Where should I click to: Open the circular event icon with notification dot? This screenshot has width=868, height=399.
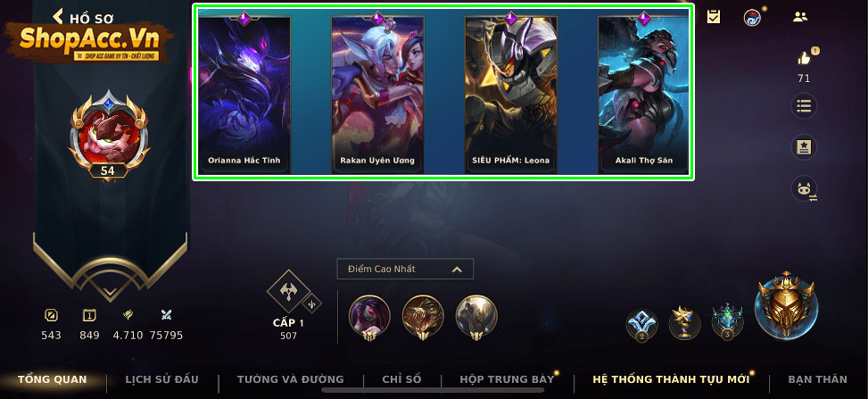pyautogui.click(x=752, y=17)
